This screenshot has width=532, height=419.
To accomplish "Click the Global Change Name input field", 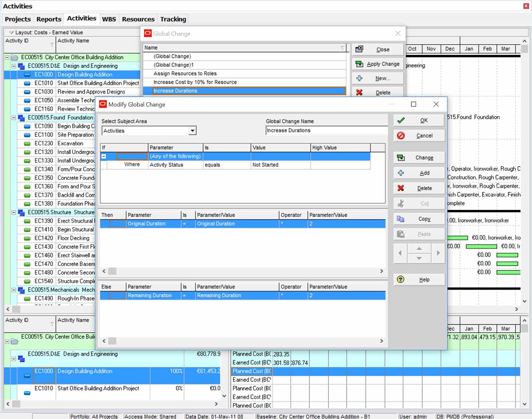I will pos(326,131).
